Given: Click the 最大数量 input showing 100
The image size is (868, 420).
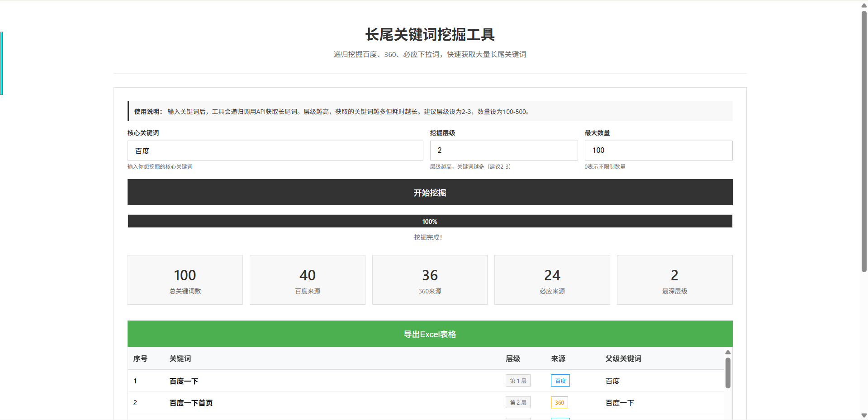Looking at the screenshot, I should [x=658, y=151].
